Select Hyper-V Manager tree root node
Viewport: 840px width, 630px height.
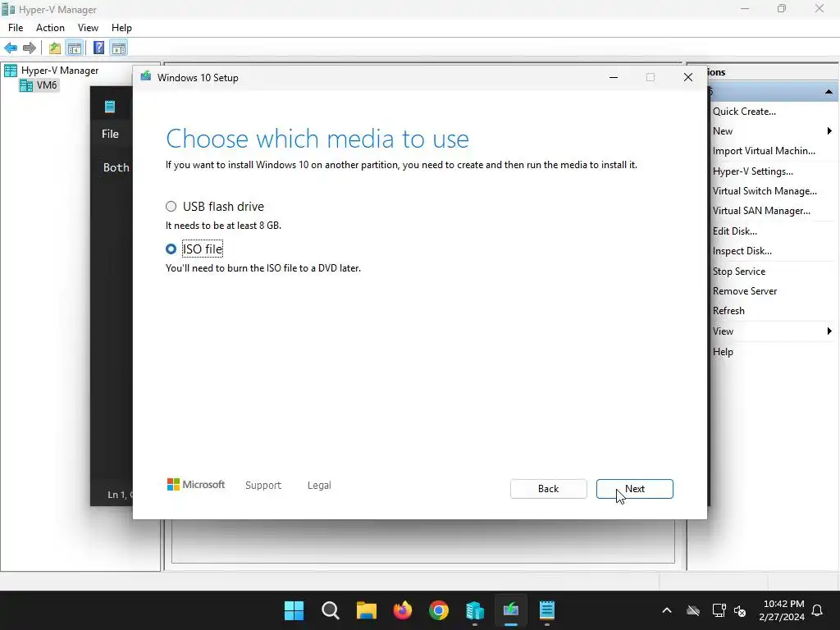pos(59,71)
